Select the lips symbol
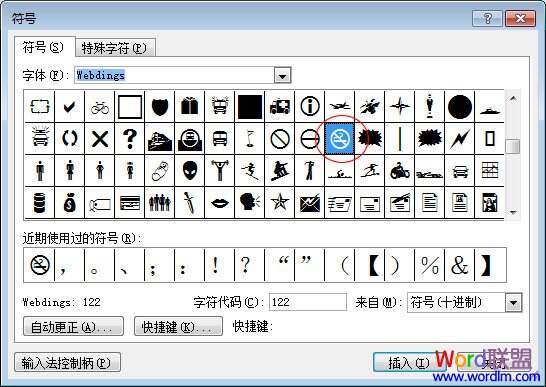This screenshot has width=546, height=387. click(x=220, y=203)
